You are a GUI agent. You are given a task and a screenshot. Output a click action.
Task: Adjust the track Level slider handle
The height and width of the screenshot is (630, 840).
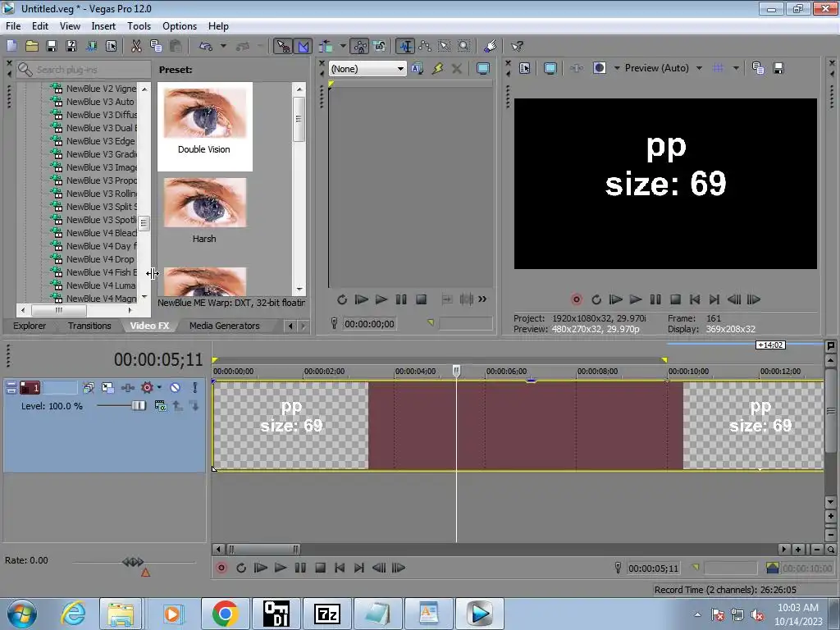coord(139,405)
